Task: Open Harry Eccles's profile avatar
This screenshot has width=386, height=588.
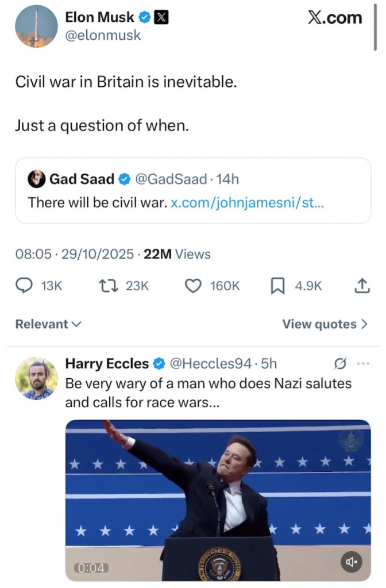Action: point(36,378)
